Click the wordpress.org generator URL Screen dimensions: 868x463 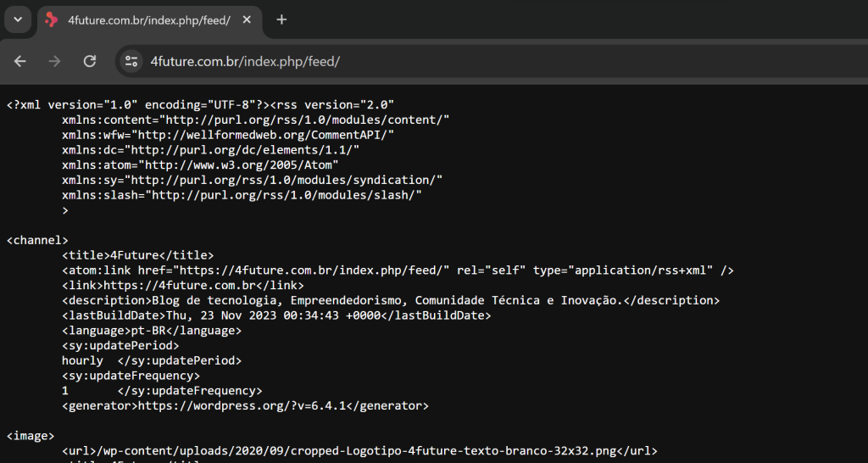click(245, 406)
